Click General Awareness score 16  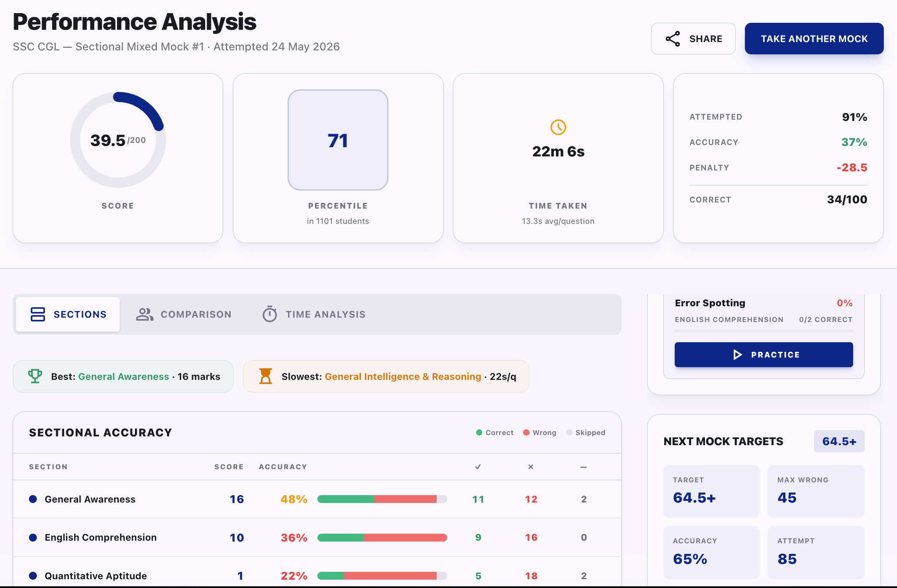(237, 499)
